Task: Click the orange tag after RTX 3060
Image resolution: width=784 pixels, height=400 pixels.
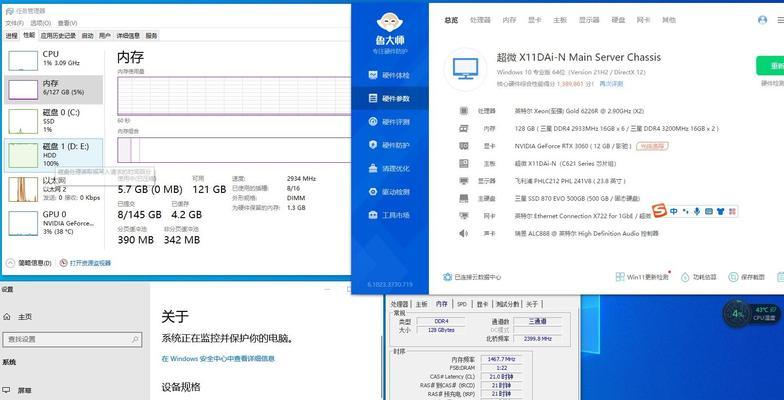Action: click(x=652, y=146)
